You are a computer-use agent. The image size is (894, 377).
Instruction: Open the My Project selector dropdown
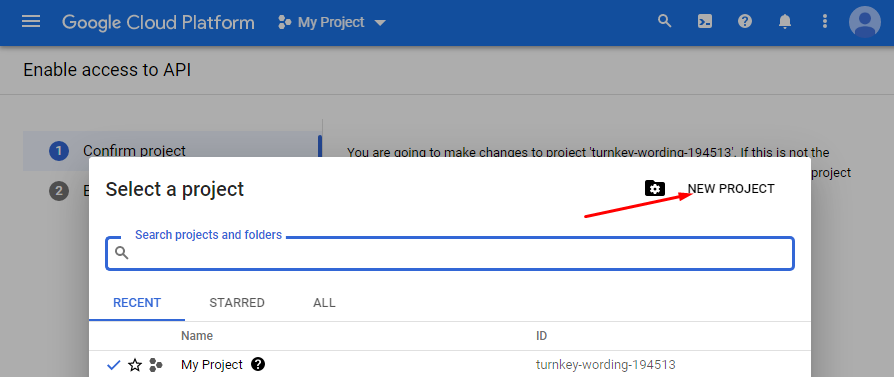(332, 22)
